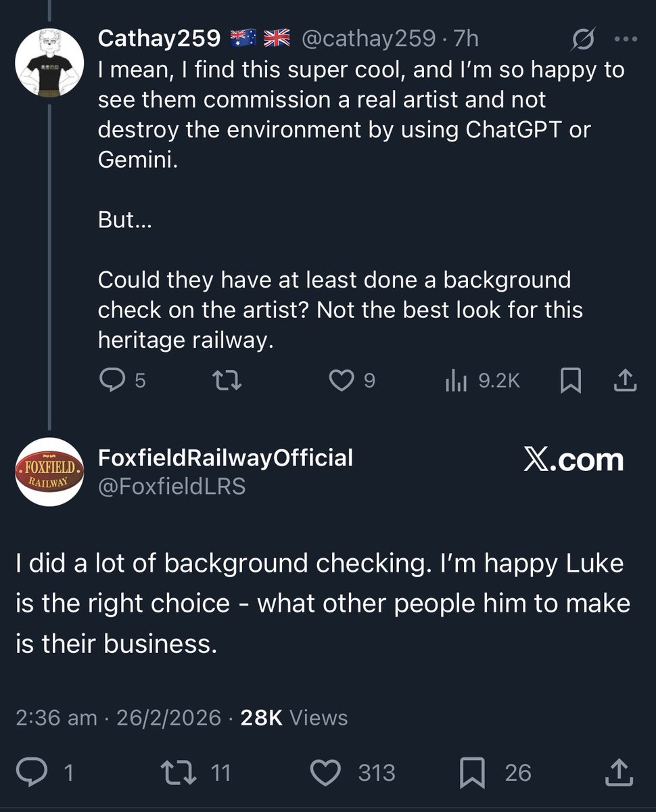The height and width of the screenshot is (812, 656).
Task: Open the 28K Views count
Action: (294, 717)
